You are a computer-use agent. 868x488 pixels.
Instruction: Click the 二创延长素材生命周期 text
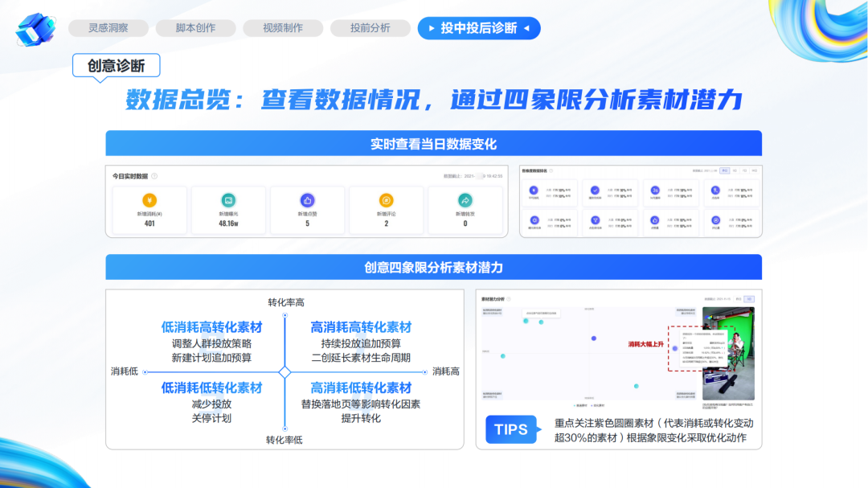click(x=361, y=358)
